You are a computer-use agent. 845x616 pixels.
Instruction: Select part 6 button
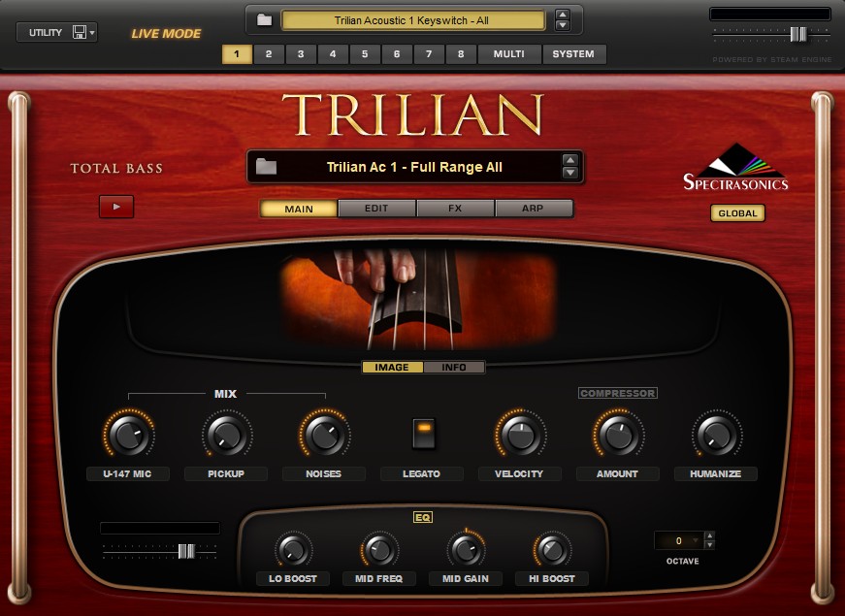397,54
